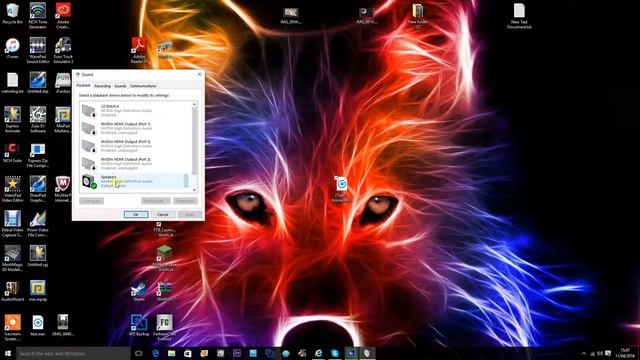Click the device list scrollbar down arrow

point(195,190)
